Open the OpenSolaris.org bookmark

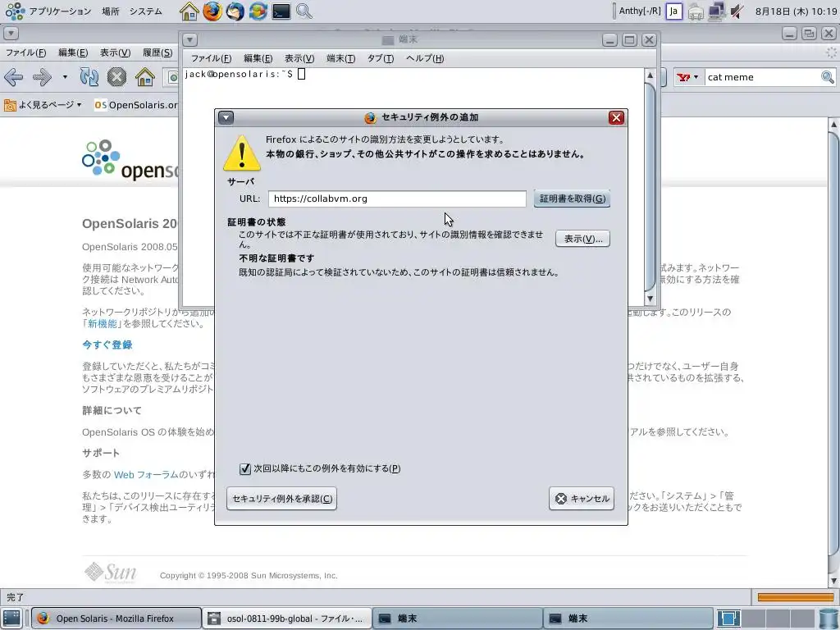(136, 105)
